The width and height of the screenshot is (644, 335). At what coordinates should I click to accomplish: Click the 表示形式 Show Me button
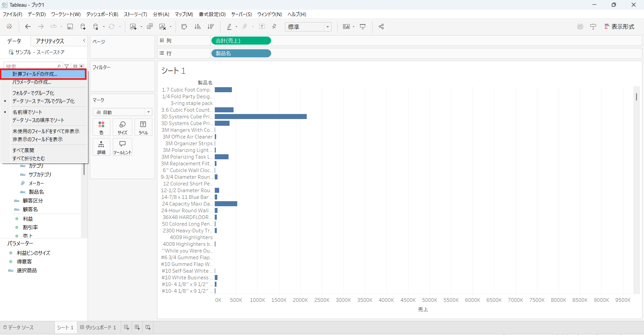coord(619,27)
